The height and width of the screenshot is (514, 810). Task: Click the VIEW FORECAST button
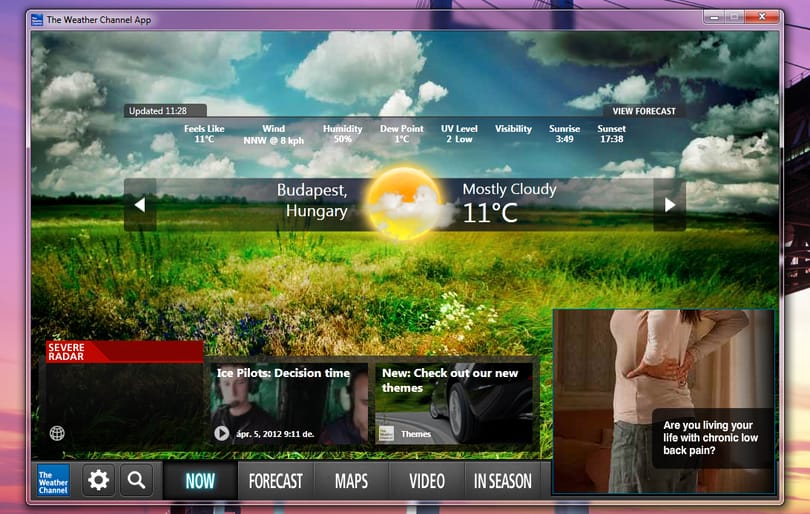tap(644, 111)
